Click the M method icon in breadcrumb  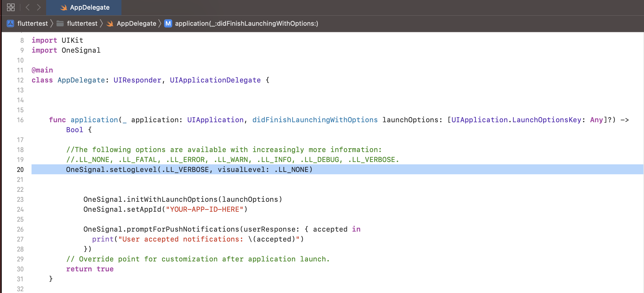click(x=168, y=23)
